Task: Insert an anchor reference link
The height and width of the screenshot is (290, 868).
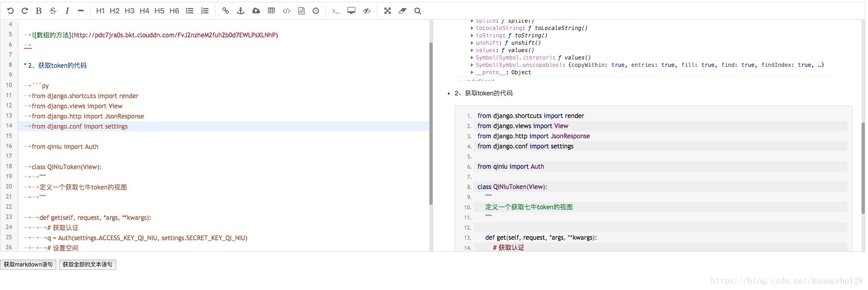Action: click(240, 11)
